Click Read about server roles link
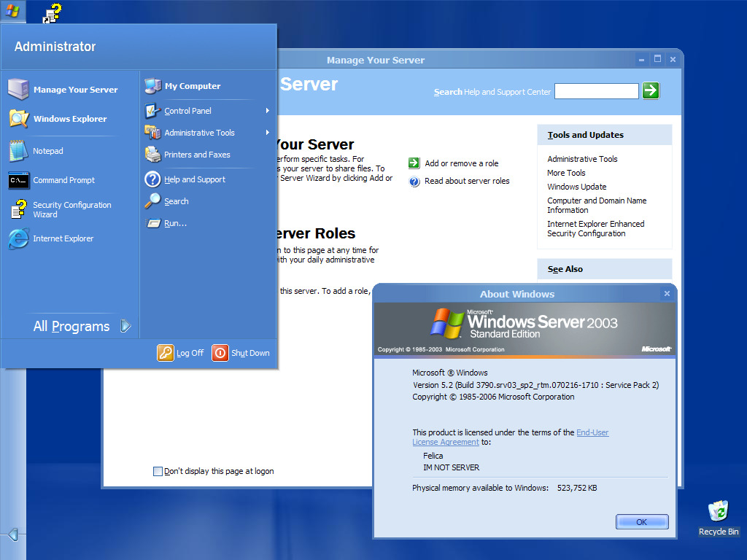Screen dimensions: 747x560 point(467,181)
